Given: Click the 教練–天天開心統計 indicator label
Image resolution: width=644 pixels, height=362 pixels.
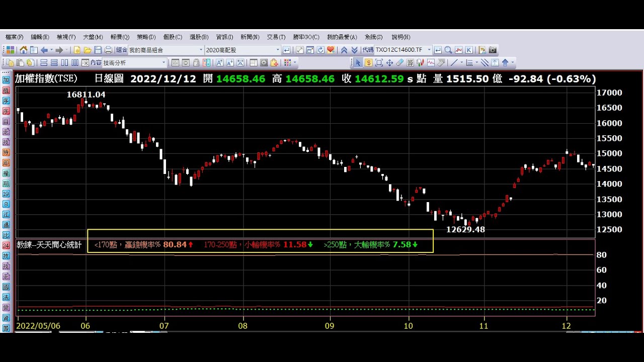Looking at the screenshot, I should click(x=49, y=245).
